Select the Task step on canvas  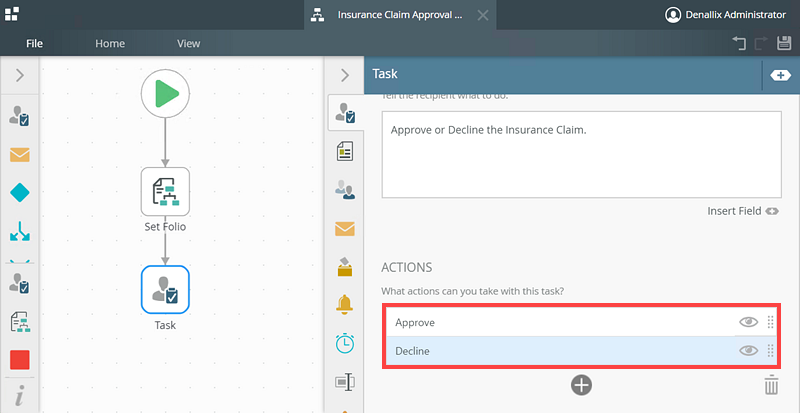point(165,289)
